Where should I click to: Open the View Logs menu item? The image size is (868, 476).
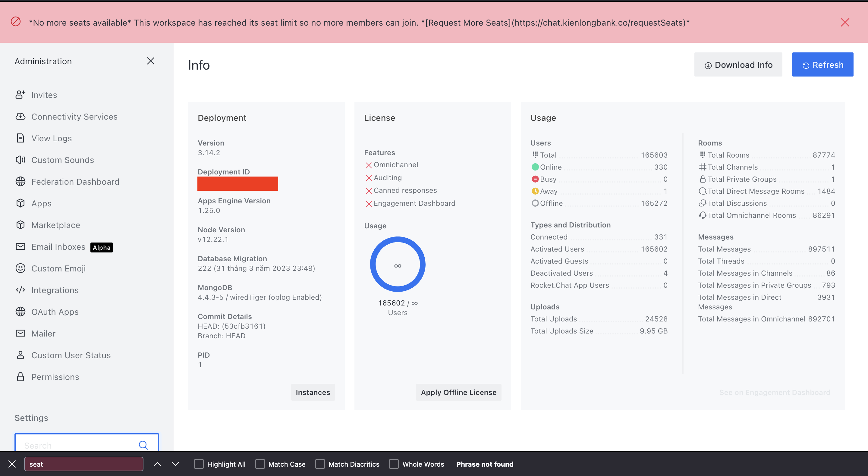pos(51,138)
